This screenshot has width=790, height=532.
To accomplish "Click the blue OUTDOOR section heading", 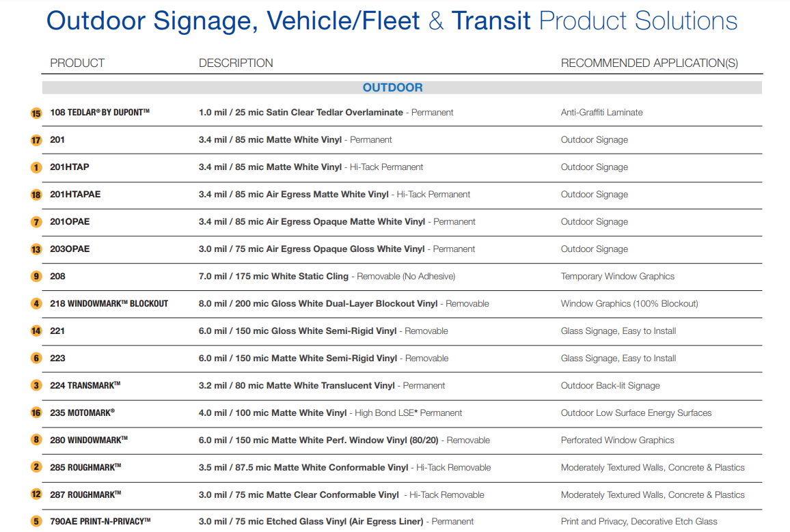I will [393, 88].
